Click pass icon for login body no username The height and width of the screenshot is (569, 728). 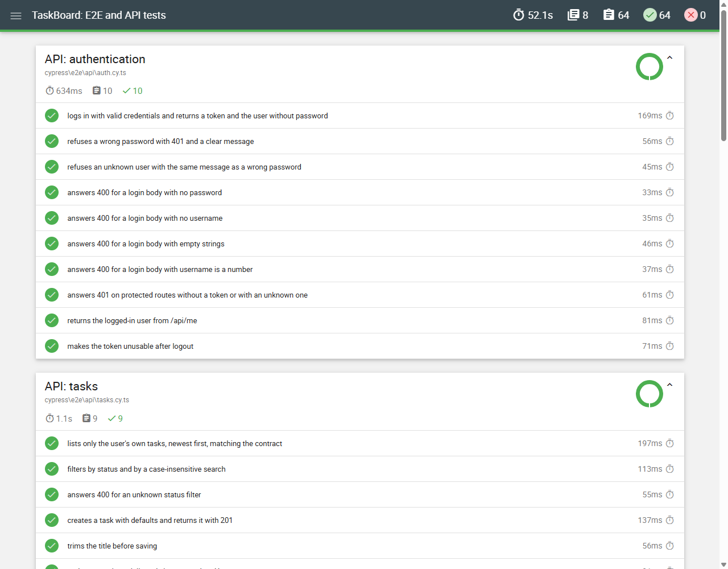(x=52, y=218)
